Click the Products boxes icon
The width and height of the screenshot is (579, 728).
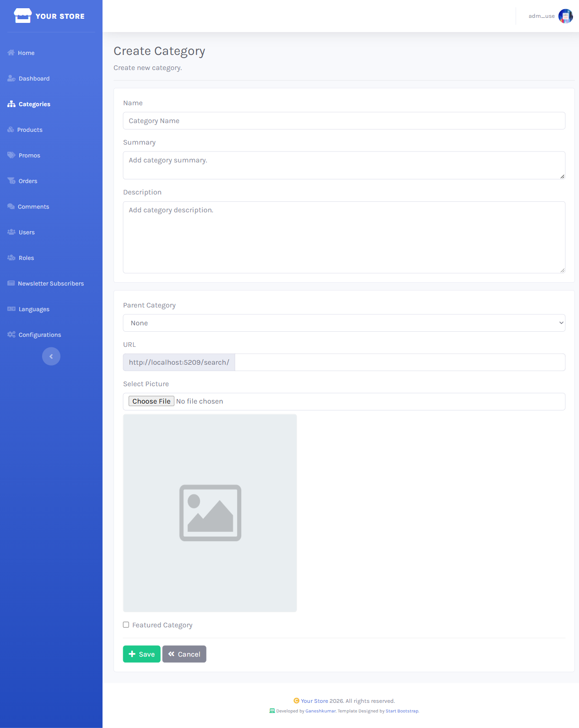click(x=11, y=129)
